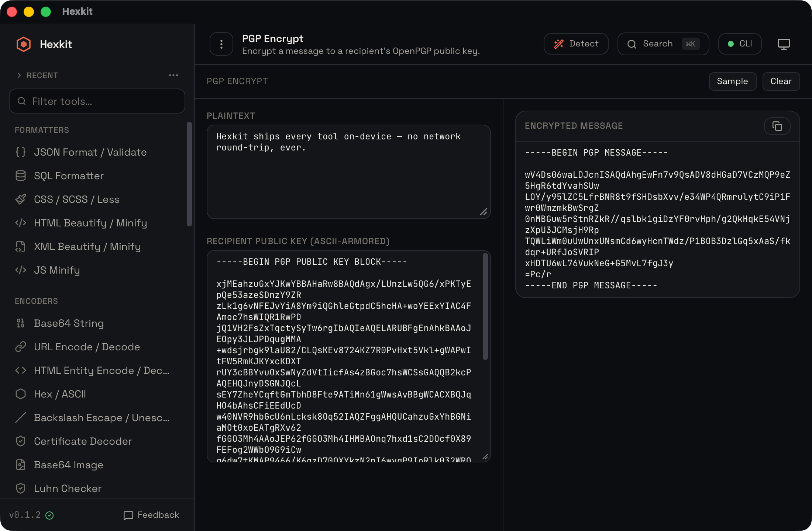Screen dimensions: 812x531
Task: Click the SQL database icon
Action: (x=21, y=176)
